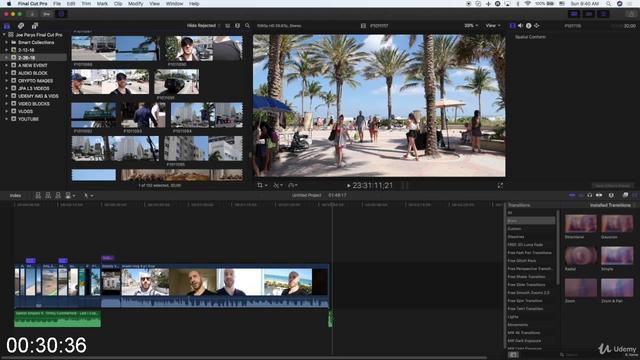
Task: Open the Window menu
Action: 175,4
